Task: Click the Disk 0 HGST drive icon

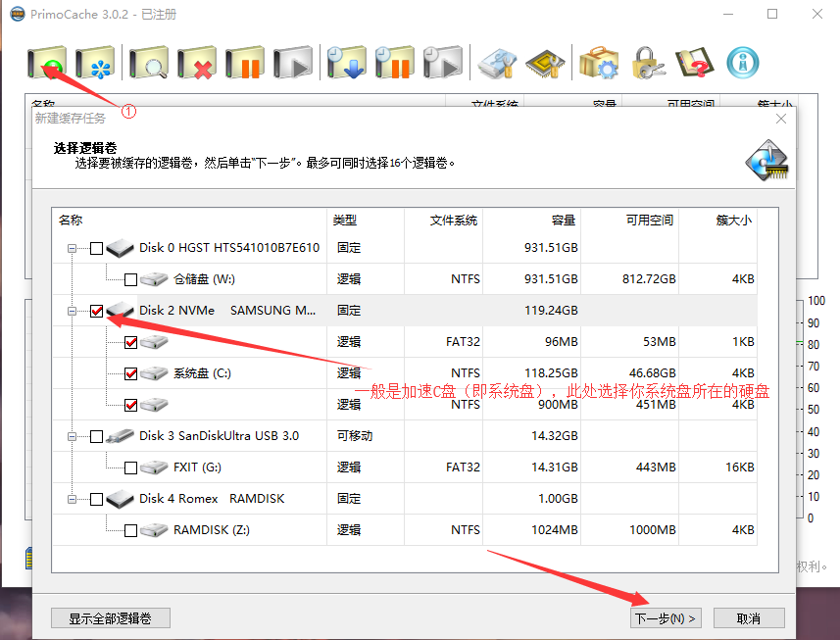Action: pos(120,248)
